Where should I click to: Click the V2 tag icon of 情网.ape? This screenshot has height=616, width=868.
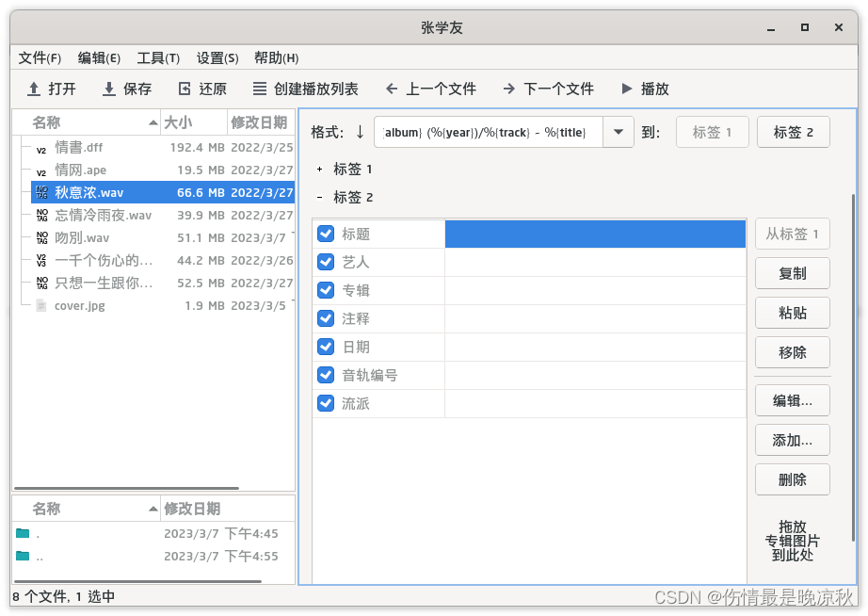coord(41,172)
